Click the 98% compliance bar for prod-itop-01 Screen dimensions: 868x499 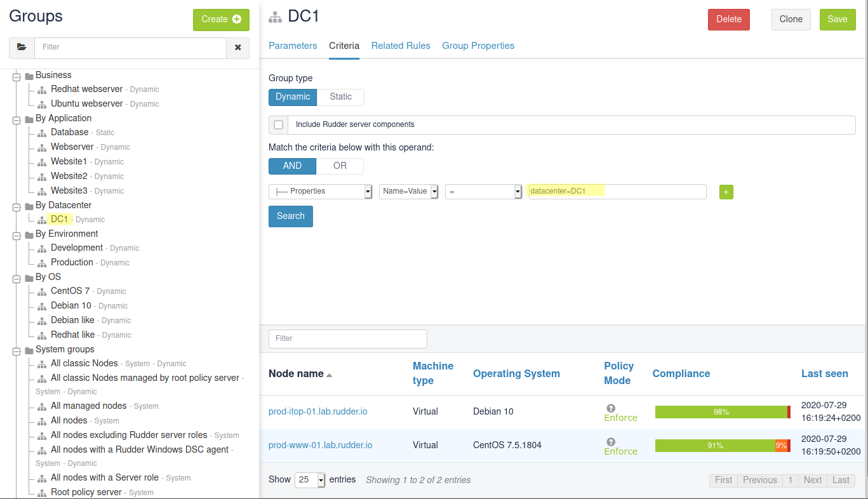pyautogui.click(x=721, y=412)
